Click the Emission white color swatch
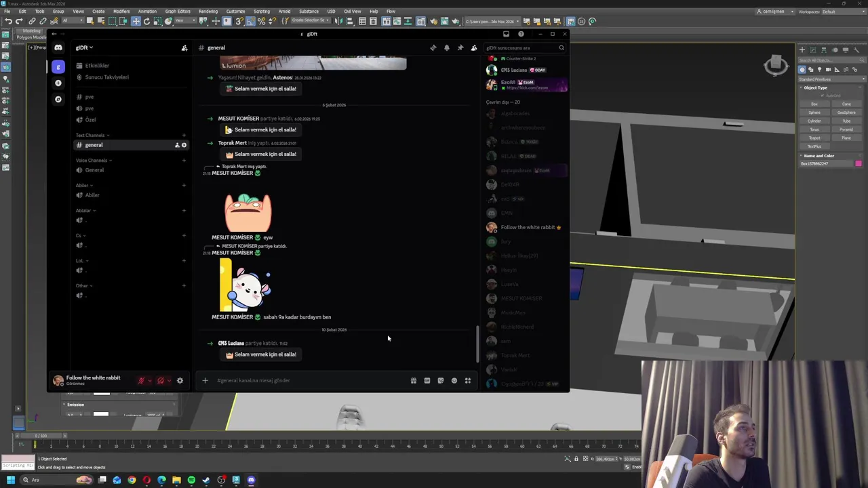Screen dimensions: 868x488 point(101,413)
